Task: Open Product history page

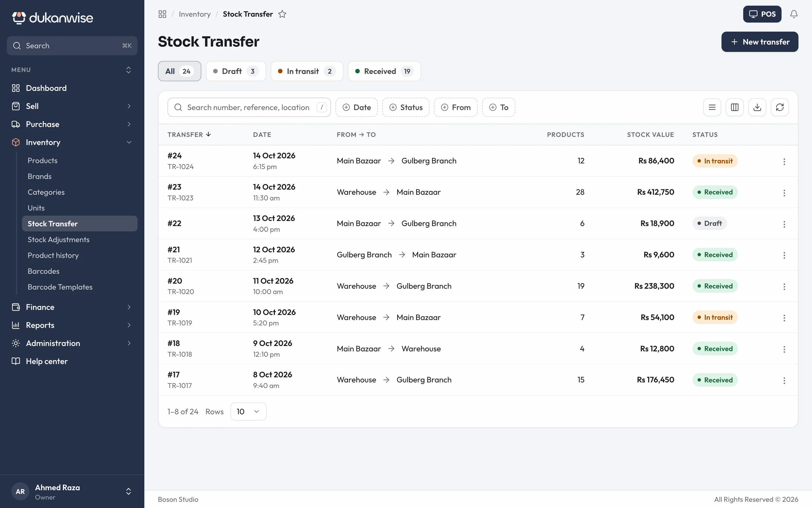Action: pos(80,255)
